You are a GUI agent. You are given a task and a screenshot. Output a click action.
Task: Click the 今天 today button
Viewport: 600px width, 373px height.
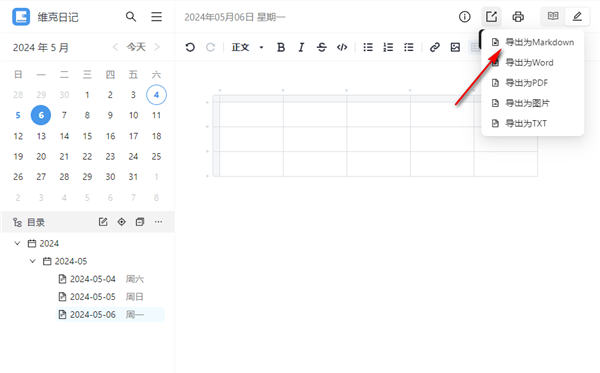[x=136, y=47]
